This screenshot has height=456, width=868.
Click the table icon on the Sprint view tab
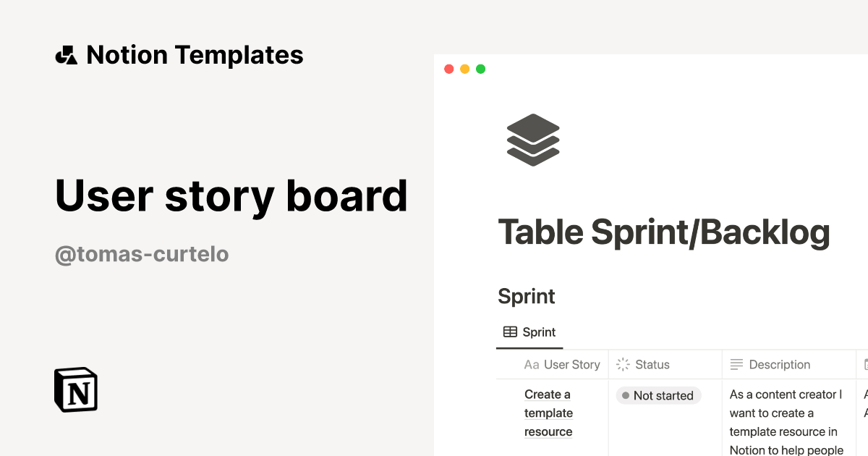click(x=510, y=332)
